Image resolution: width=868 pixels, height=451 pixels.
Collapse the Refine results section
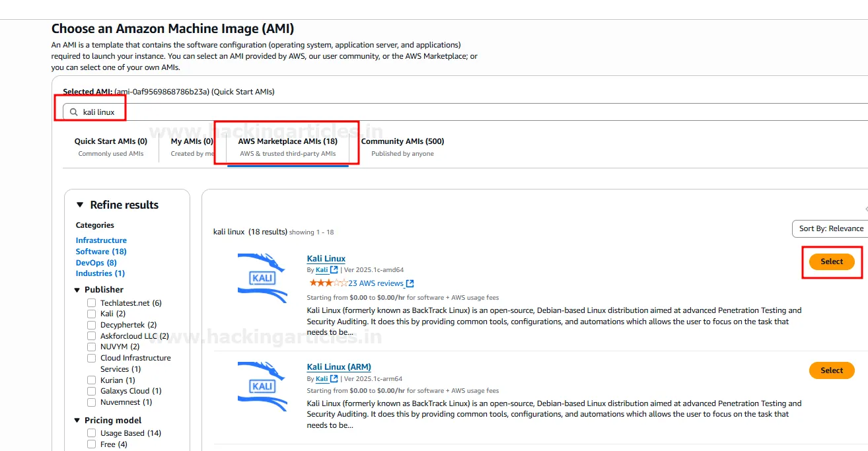(80, 205)
